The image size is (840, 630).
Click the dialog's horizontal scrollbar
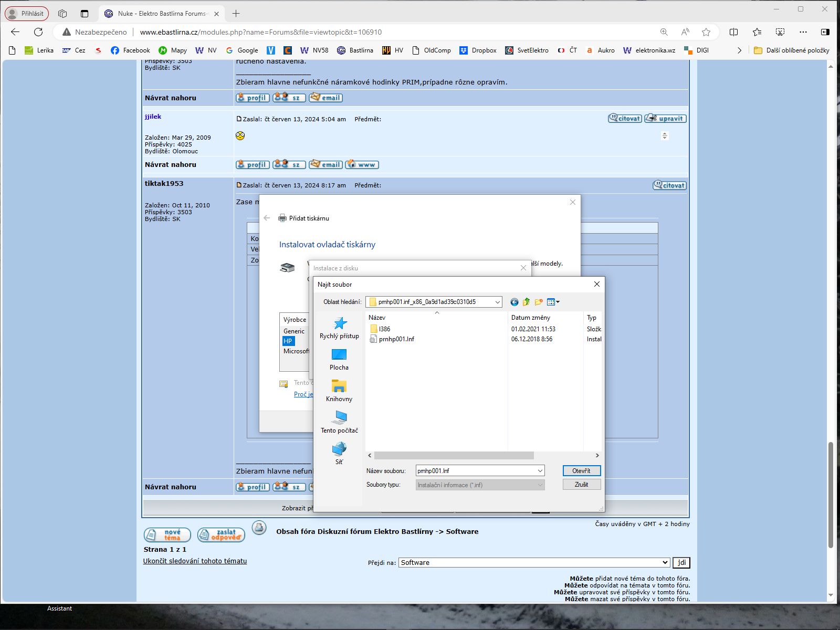pyautogui.click(x=454, y=456)
